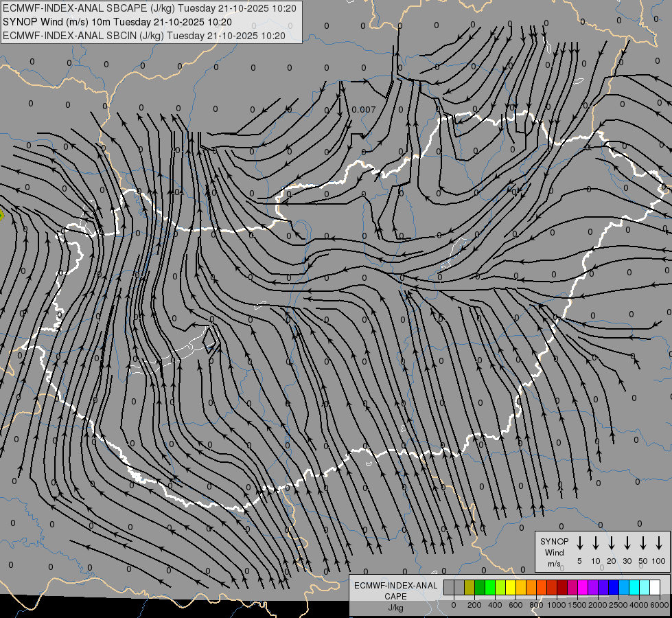Screen dimensions: 672x618
Task: Click the 1000 tick label on the CAPE scale
Action: coord(557,605)
